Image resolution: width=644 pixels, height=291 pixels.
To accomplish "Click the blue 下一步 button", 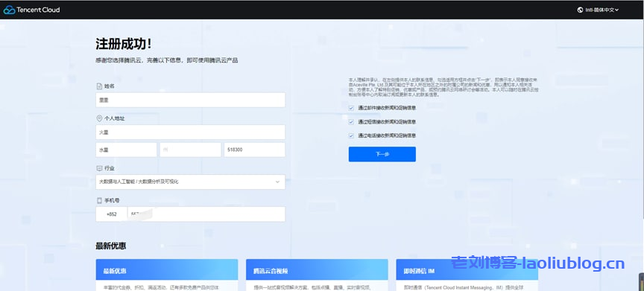I will [x=382, y=155].
